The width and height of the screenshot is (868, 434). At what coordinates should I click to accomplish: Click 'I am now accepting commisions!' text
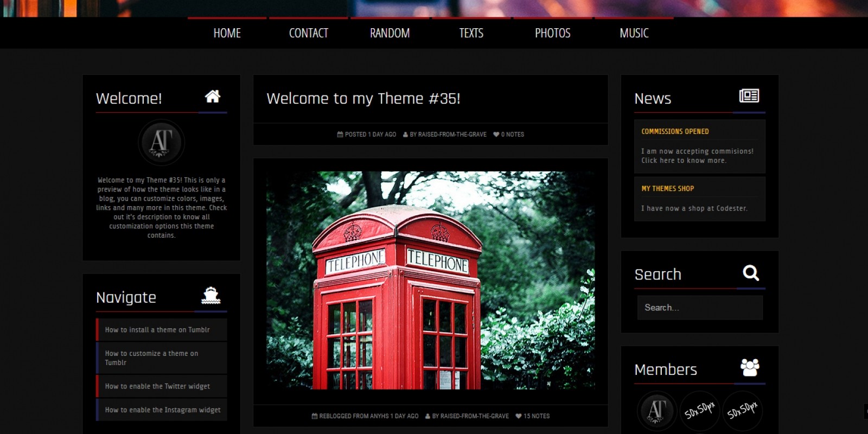click(698, 151)
